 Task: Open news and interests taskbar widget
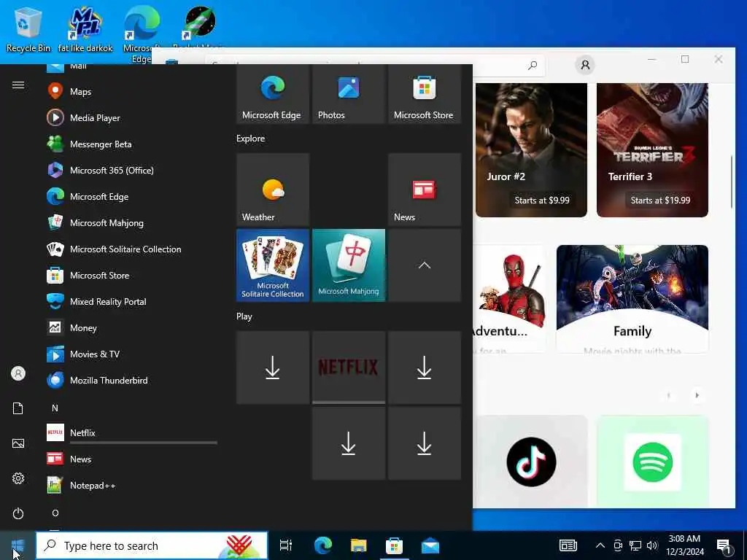pos(568,545)
